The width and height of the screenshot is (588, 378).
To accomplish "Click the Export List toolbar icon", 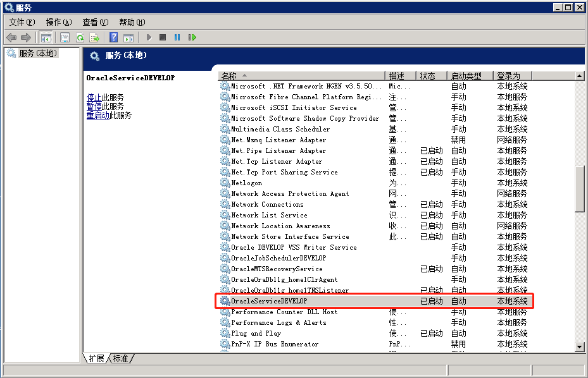I will pyautogui.click(x=94, y=37).
